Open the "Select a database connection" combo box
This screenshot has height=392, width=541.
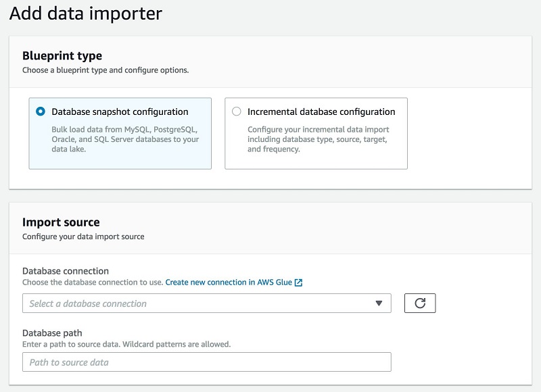207,303
